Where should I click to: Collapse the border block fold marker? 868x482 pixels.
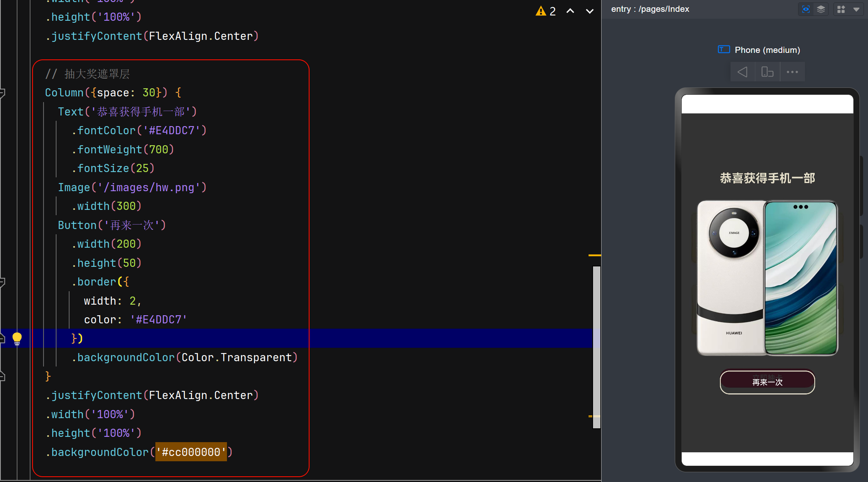(x=2, y=282)
